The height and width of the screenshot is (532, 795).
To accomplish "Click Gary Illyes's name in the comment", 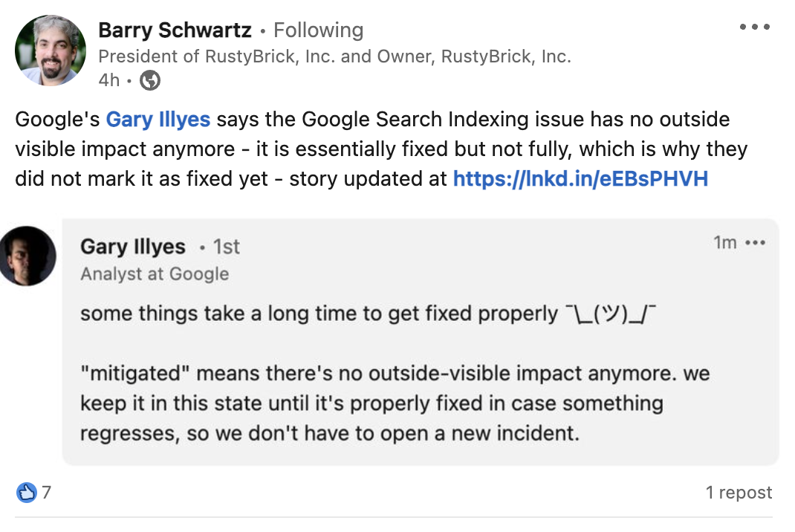I will click(x=133, y=246).
